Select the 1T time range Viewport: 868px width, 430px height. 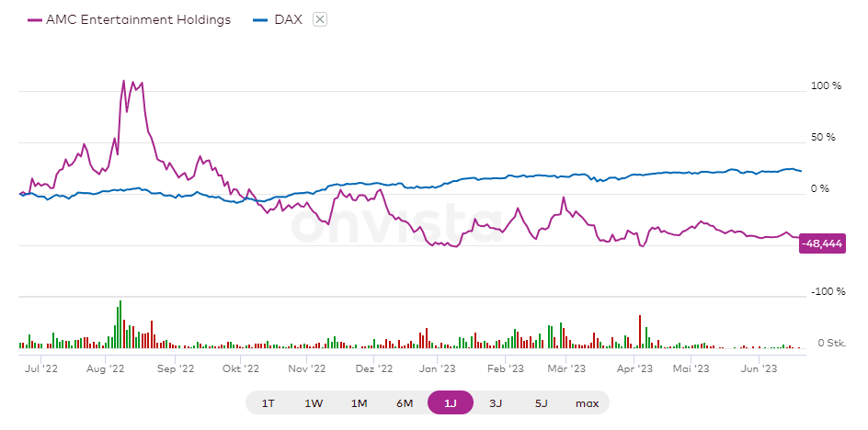268,403
